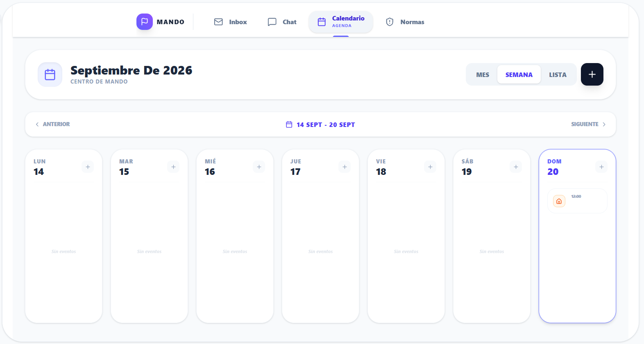Click the 14 SEPT - 20 SEPT date range
Viewport: 644px width, 344px height.
click(326, 125)
